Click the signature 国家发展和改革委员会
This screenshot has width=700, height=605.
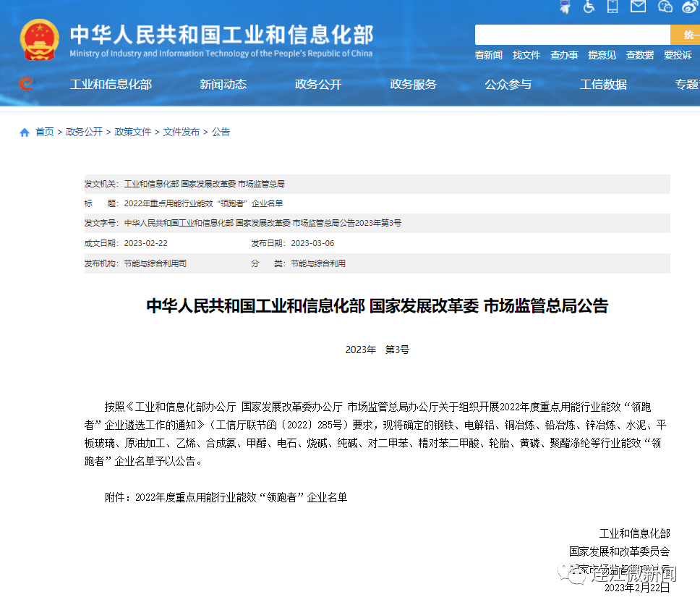click(x=620, y=551)
